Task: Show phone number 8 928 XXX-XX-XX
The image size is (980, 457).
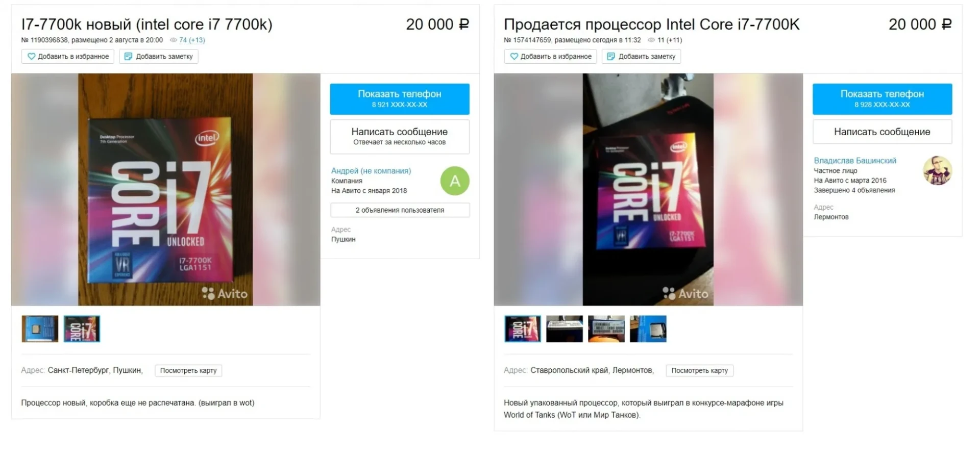Action: pos(882,99)
